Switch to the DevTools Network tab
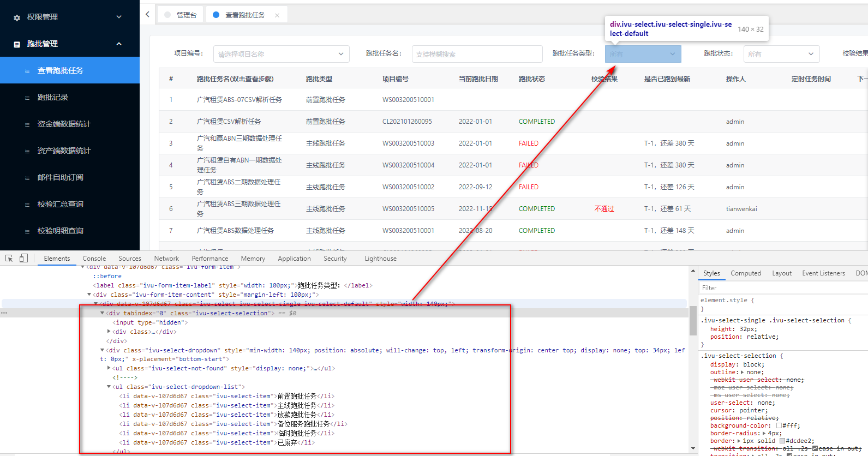This screenshot has width=868, height=456. (166, 259)
